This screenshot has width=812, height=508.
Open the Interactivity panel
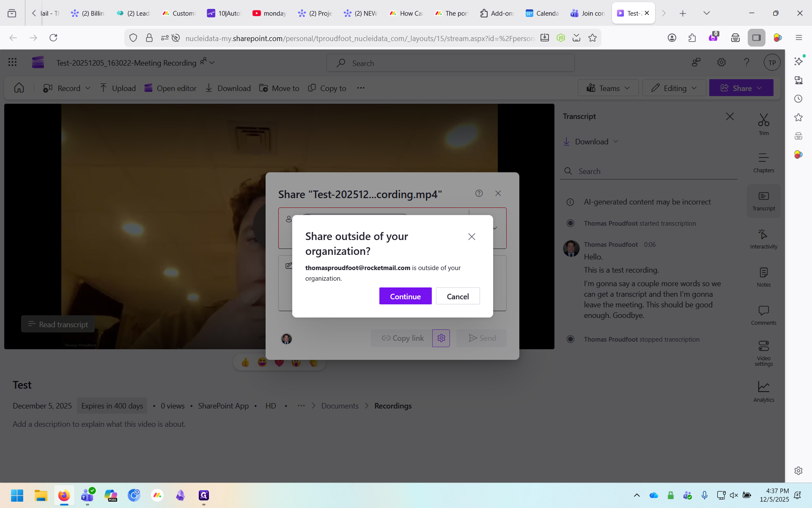pos(763,239)
